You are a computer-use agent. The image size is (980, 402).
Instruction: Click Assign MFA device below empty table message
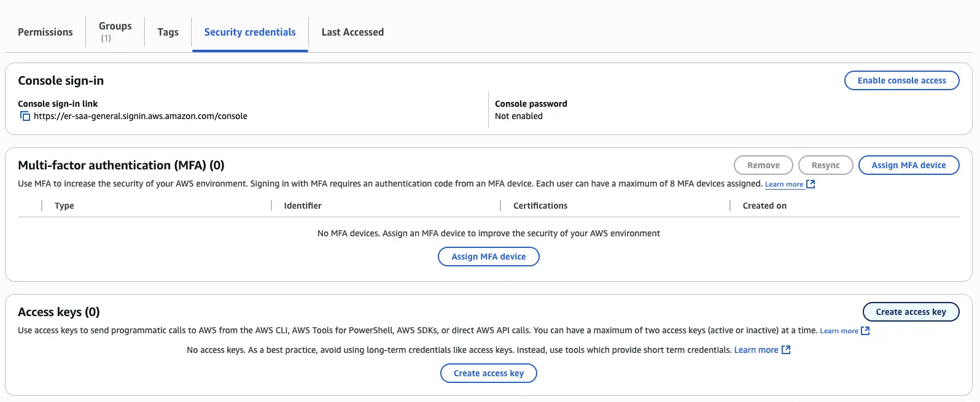point(488,257)
